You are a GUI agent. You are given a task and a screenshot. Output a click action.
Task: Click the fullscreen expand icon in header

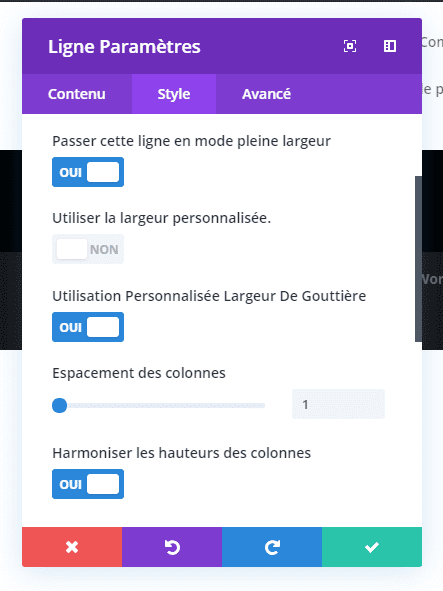(350, 46)
